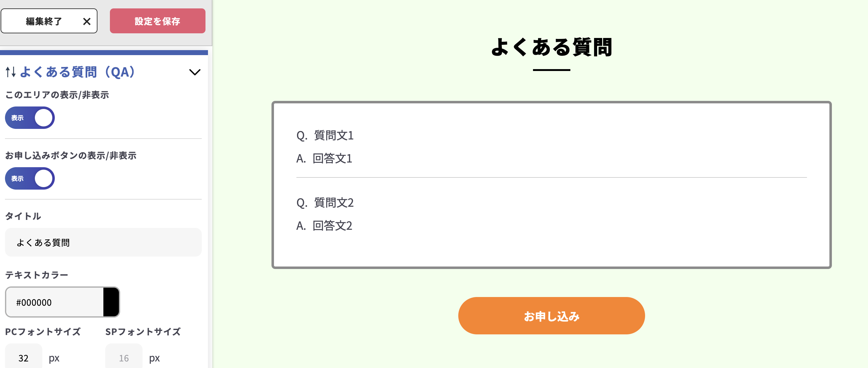Disable the お申し込みボタン visibility toggle
868x368 pixels.
[x=30, y=178]
